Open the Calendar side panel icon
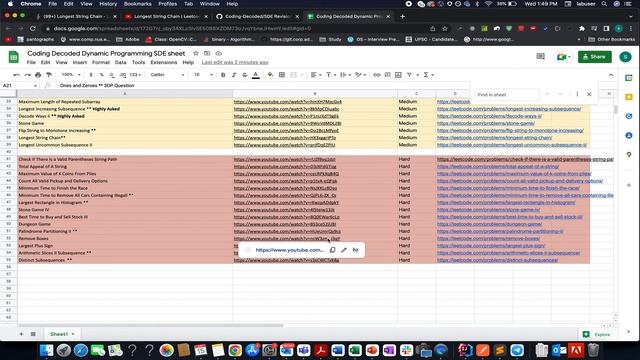Screen dimensions: 640x360 (629, 78)
